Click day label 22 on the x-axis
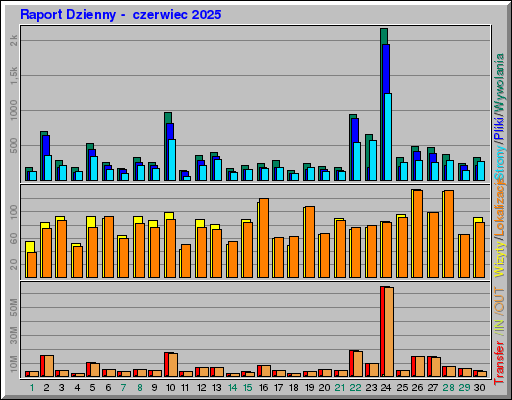The width and height of the screenshot is (512, 400). [x=355, y=388]
